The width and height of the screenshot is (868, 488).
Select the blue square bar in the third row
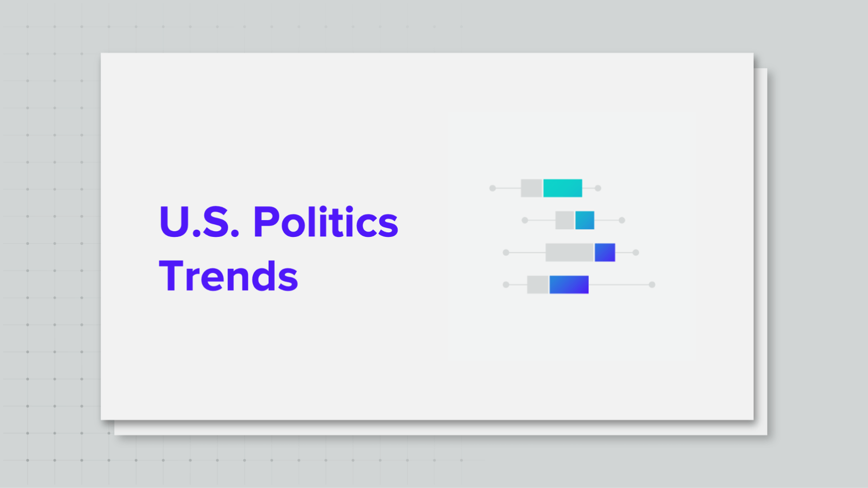coord(605,252)
